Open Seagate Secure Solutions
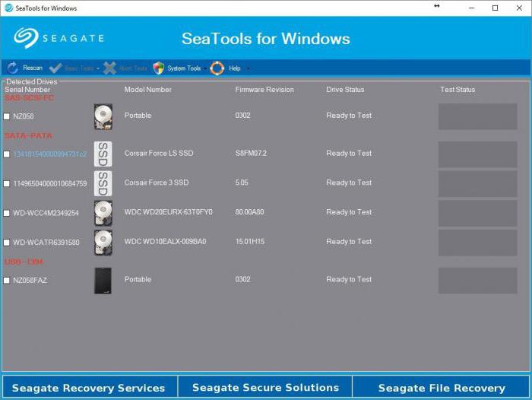 pos(265,387)
